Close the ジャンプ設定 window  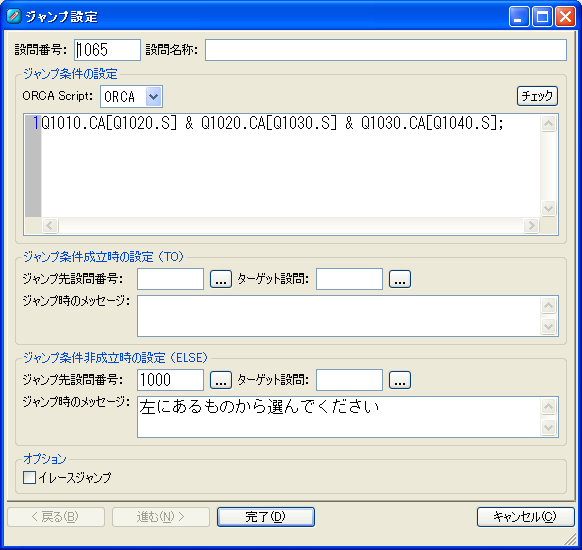coord(565,17)
